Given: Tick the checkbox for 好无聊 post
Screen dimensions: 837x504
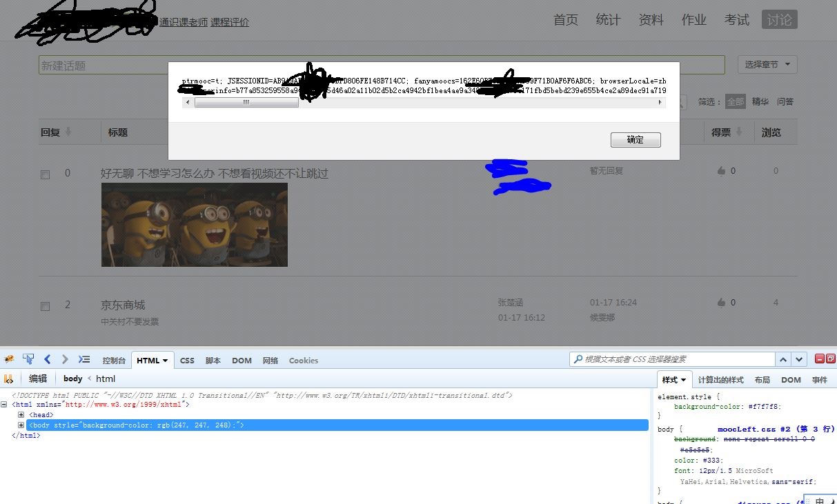Looking at the screenshot, I should pos(45,175).
